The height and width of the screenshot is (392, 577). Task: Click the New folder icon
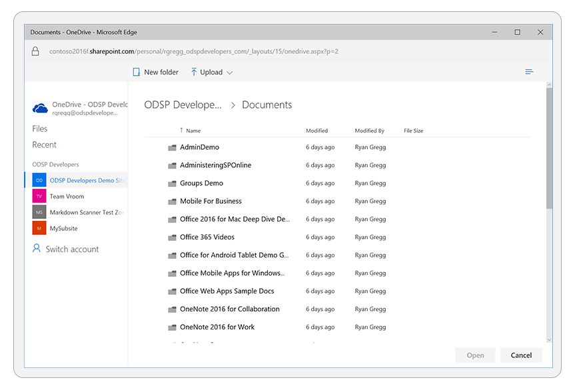135,72
